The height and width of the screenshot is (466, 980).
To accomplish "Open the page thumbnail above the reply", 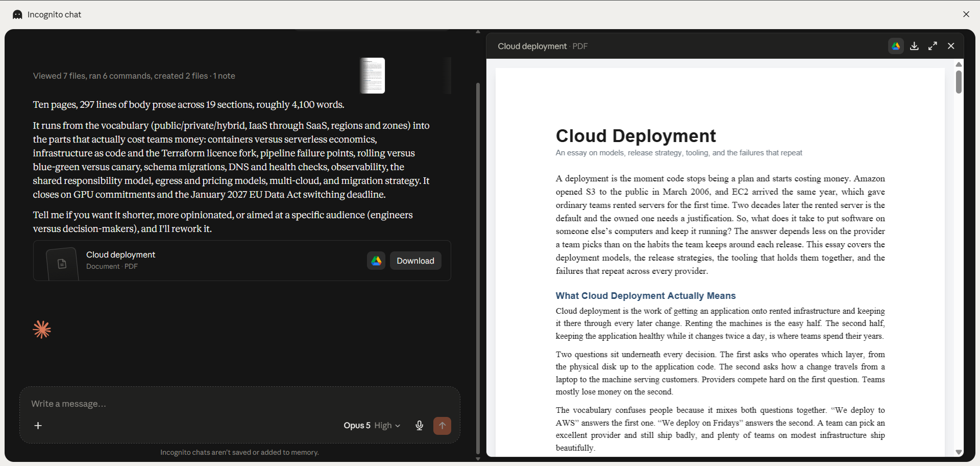I will pos(373,76).
